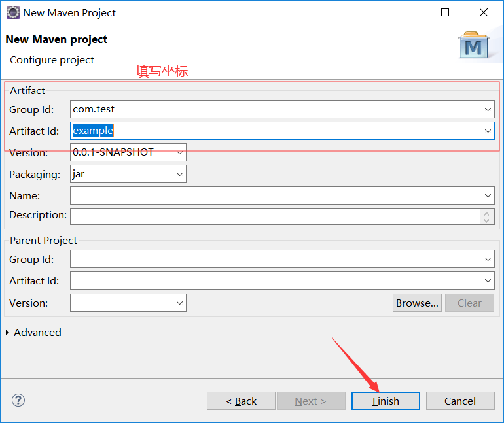This screenshot has height=423, width=504.
Task: Click the Maven M wizard icon
Action: 473,45
